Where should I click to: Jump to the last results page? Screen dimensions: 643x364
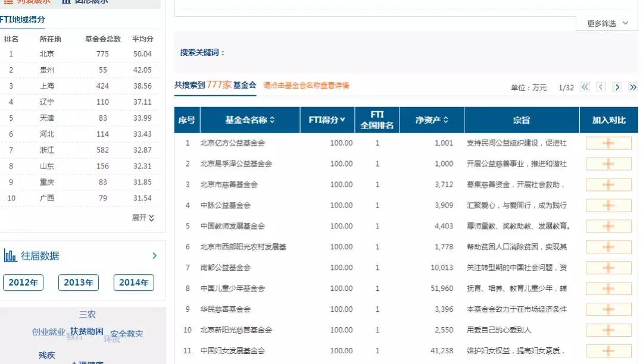[x=632, y=87]
